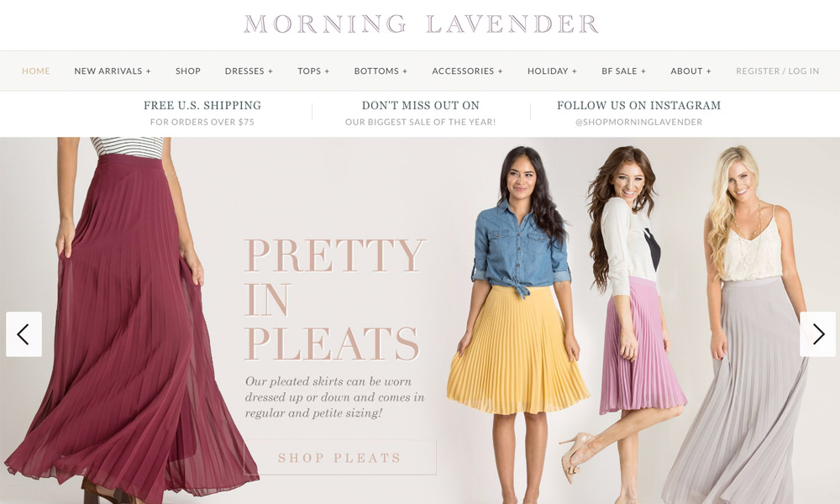Image resolution: width=840 pixels, height=504 pixels.
Task: Expand the BF Sale menu
Action: pos(623,71)
